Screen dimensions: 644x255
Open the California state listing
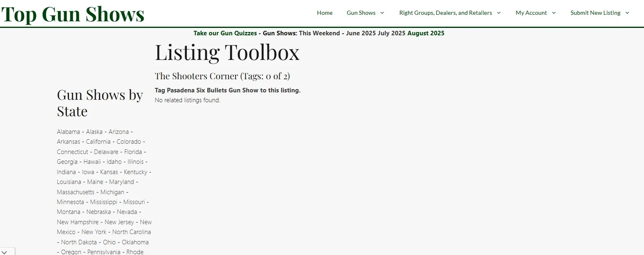[x=98, y=142]
